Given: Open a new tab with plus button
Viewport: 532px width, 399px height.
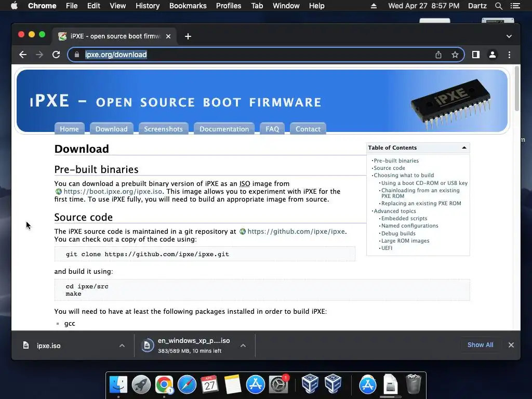Looking at the screenshot, I should click(x=188, y=36).
